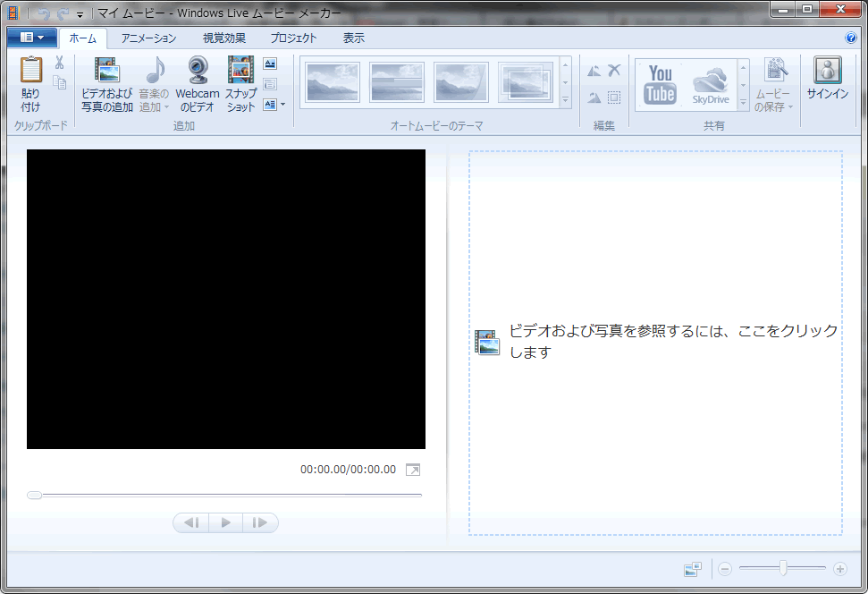Click the ビデオおよび写真の追加 icon
This screenshot has width=868, height=594.
106,72
